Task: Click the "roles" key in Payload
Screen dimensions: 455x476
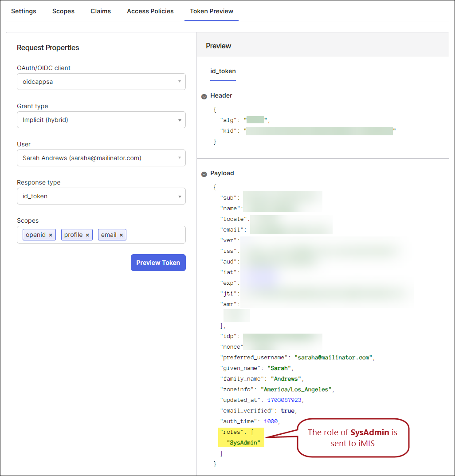Action: 231,432
